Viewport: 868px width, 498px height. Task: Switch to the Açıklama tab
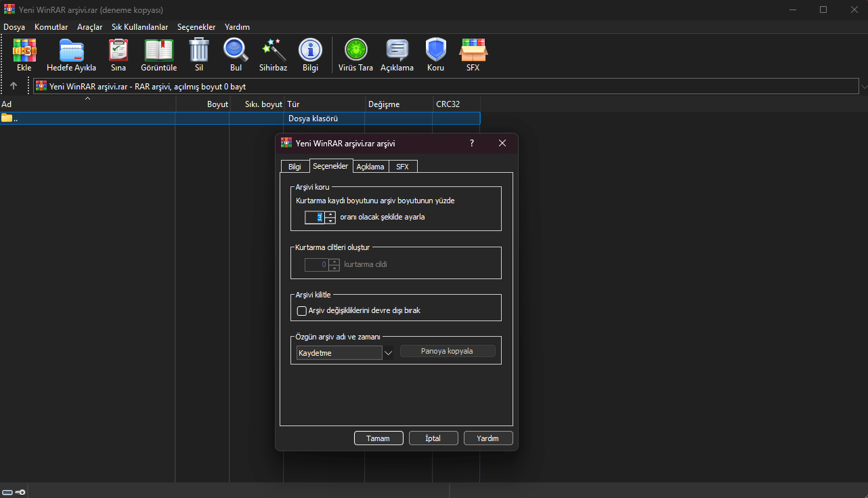click(x=370, y=167)
